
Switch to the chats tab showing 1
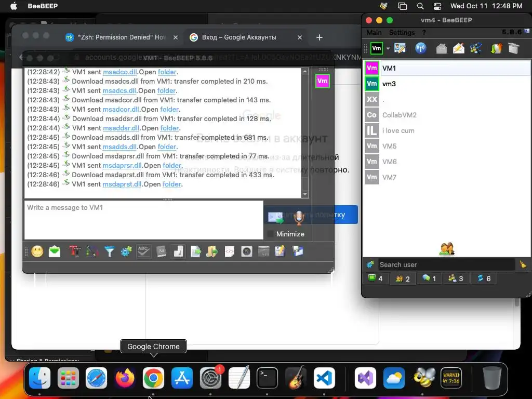tap(429, 278)
